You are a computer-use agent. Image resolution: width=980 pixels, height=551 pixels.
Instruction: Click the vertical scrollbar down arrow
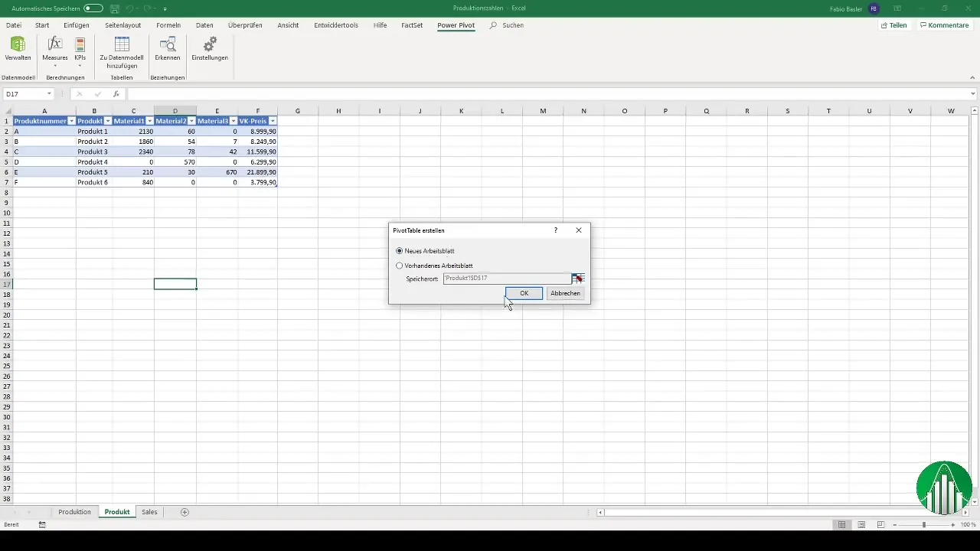973,502
